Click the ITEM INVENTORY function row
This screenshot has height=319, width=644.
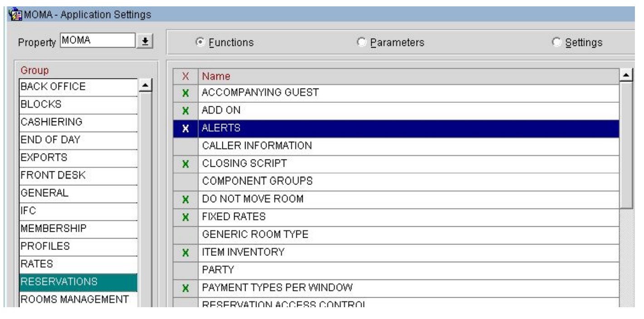point(408,252)
